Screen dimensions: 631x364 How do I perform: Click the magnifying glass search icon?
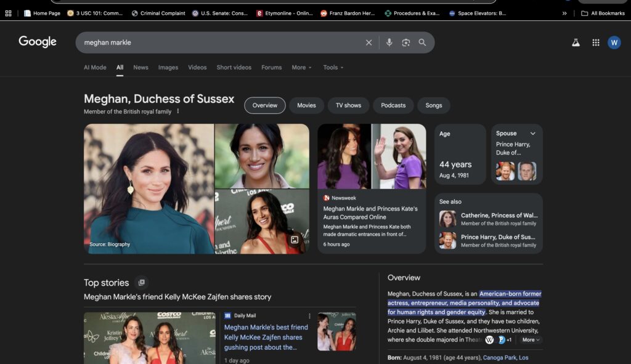pos(422,42)
